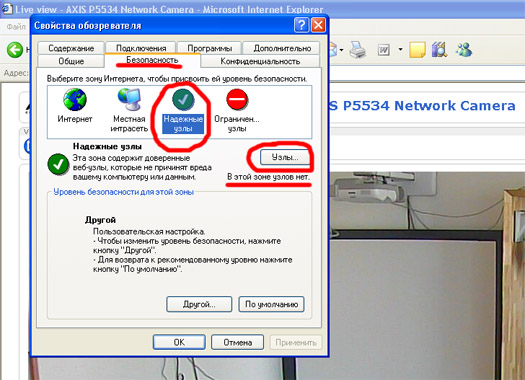Click the Другой... custom level button
The width and height of the screenshot is (525, 380).
(199, 304)
